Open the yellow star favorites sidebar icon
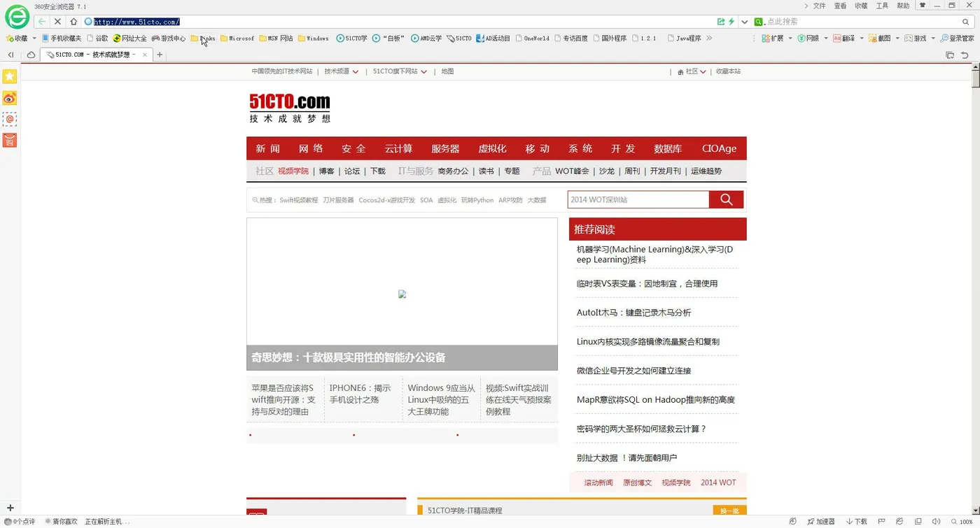The height and width of the screenshot is (528, 980). (10, 76)
